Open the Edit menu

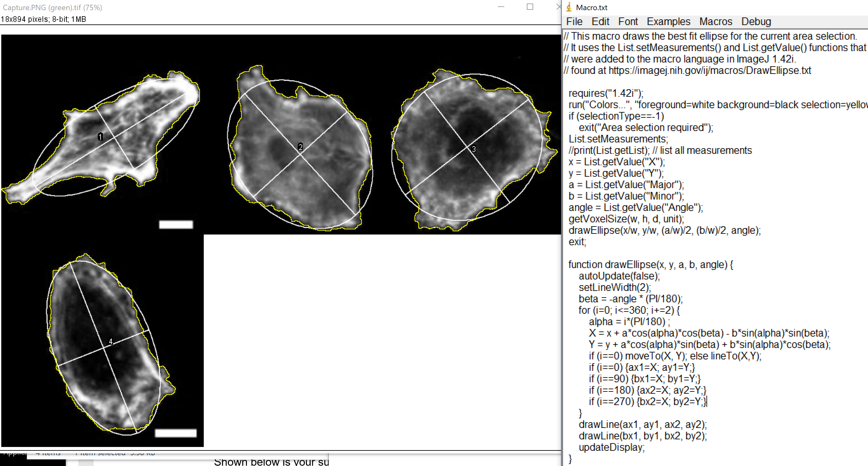click(x=600, y=22)
